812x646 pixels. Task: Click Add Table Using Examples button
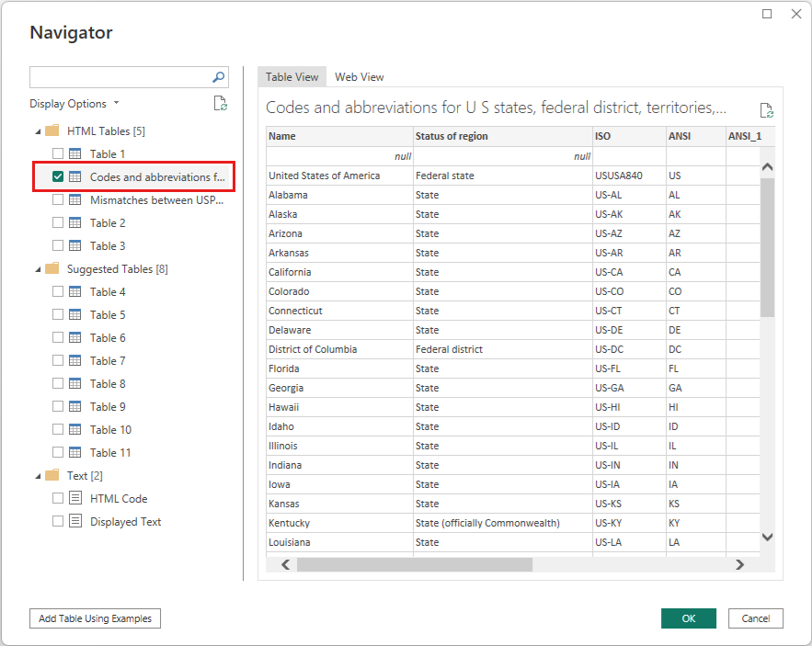pos(96,618)
